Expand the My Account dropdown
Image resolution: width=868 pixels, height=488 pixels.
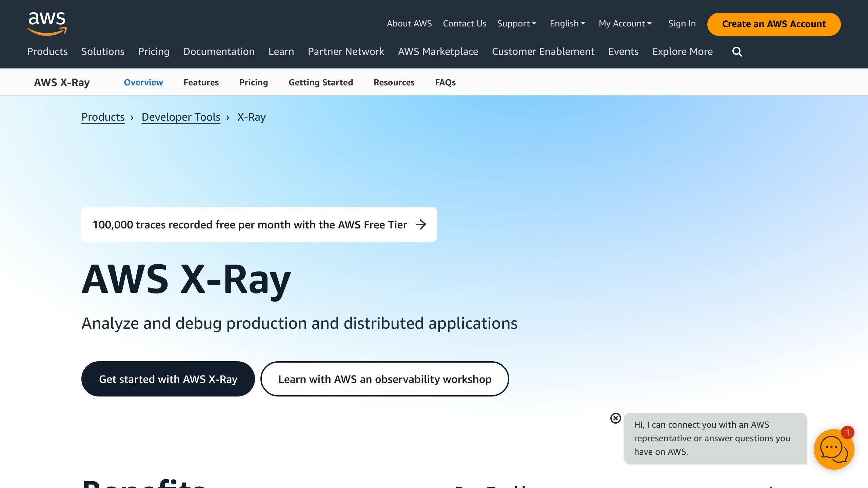(x=625, y=24)
